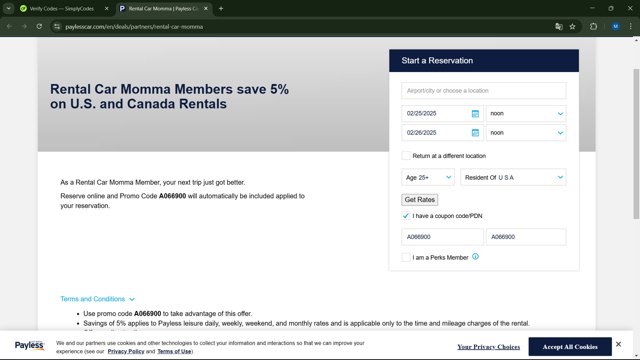The height and width of the screenshot is (360, 640).
Task: Open the pickup date calendar icon
Action: (475, 114)
